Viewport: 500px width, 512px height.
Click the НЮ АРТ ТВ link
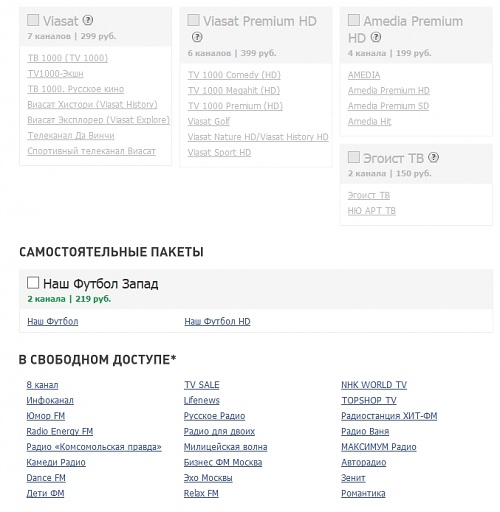(372, 211)
